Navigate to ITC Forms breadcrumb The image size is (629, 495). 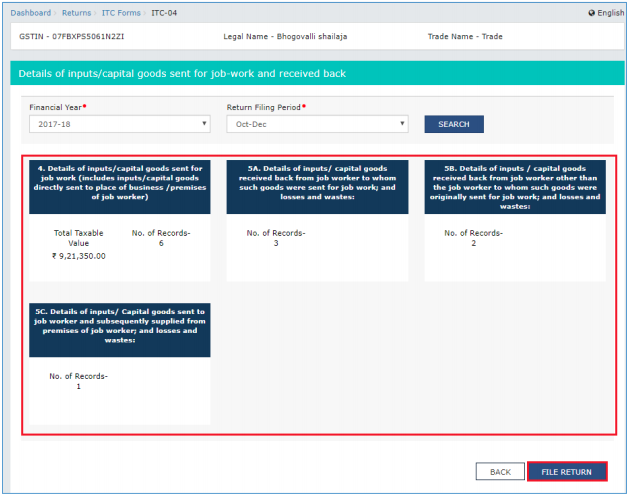[x=121, y=13]
